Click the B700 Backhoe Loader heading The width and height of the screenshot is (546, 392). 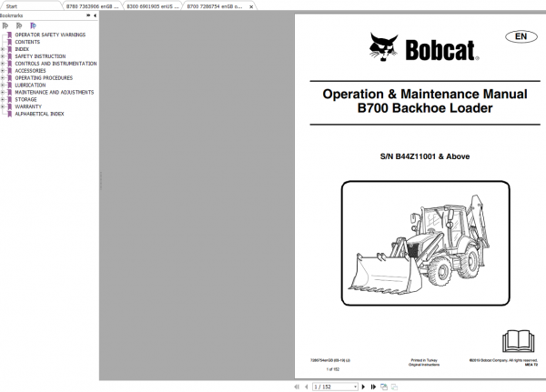tap(425, 108)
